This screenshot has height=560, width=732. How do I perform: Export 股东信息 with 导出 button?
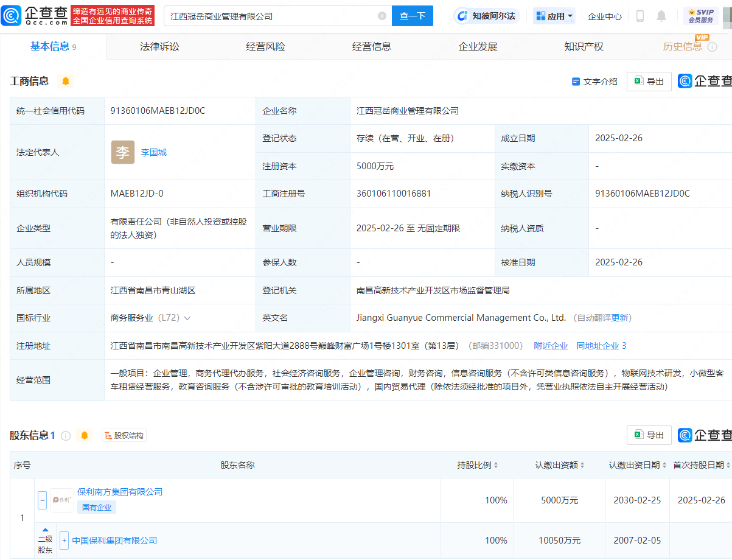649,435
